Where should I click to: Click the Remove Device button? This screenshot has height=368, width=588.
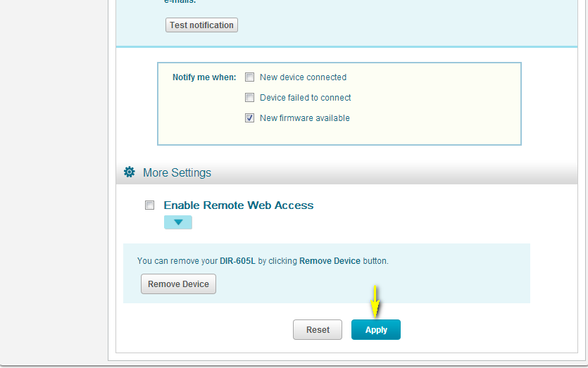pos(178,284)
